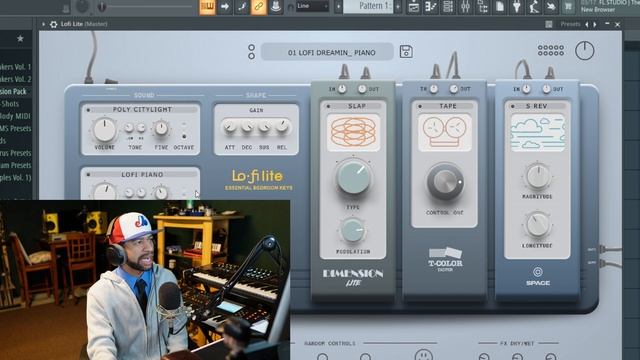Toggle the LOFI PIANO layer on/off dot
Screen dimensions: 640x360
point(88,175)
